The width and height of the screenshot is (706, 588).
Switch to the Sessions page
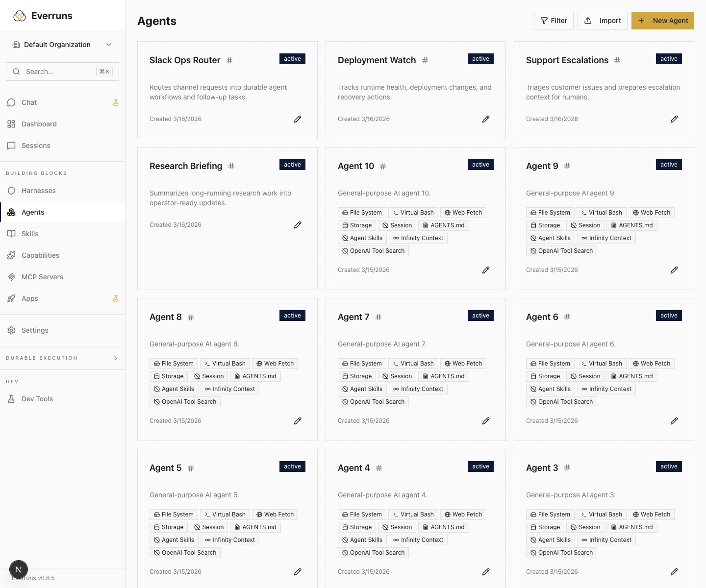35,146
